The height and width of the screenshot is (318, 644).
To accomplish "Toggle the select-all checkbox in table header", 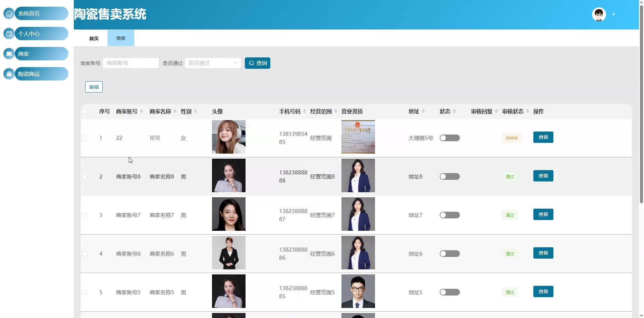I will (85, 111).
